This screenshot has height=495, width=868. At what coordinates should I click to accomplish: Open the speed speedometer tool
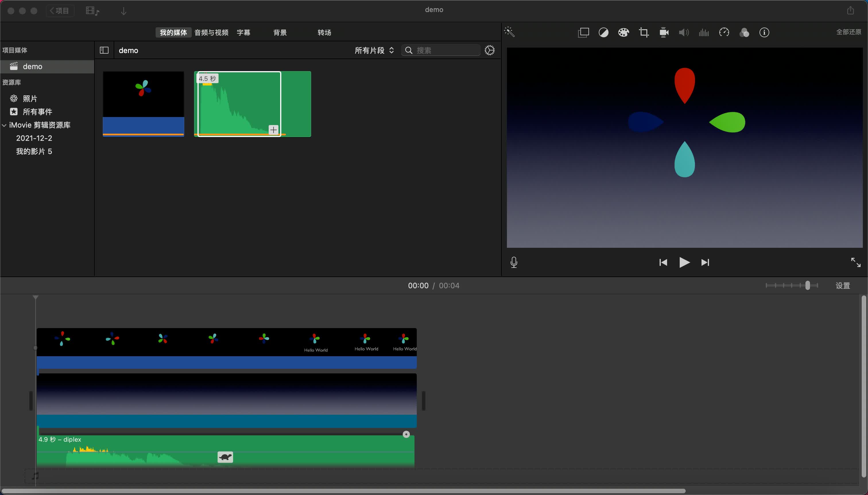tap(724, 33)
